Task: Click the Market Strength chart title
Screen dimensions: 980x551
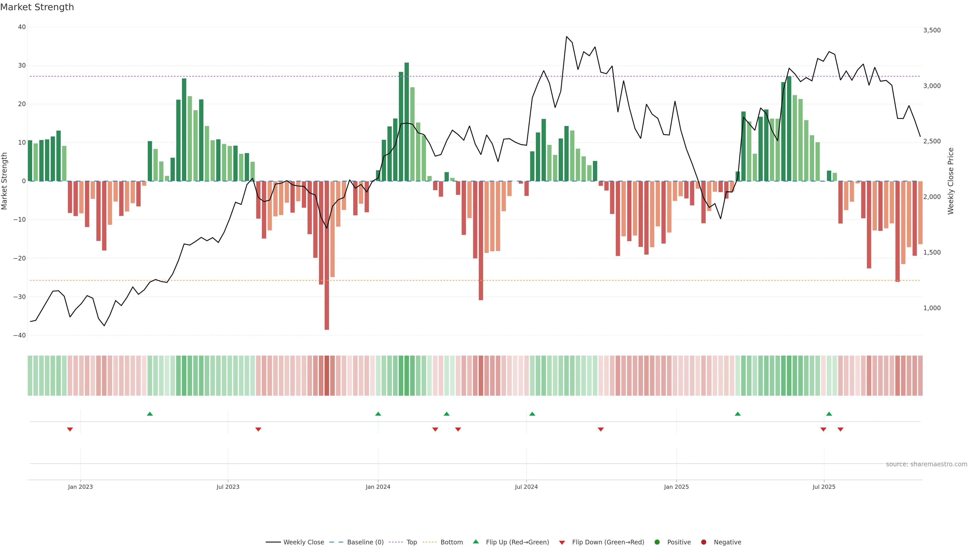Action: pos(37,7)
